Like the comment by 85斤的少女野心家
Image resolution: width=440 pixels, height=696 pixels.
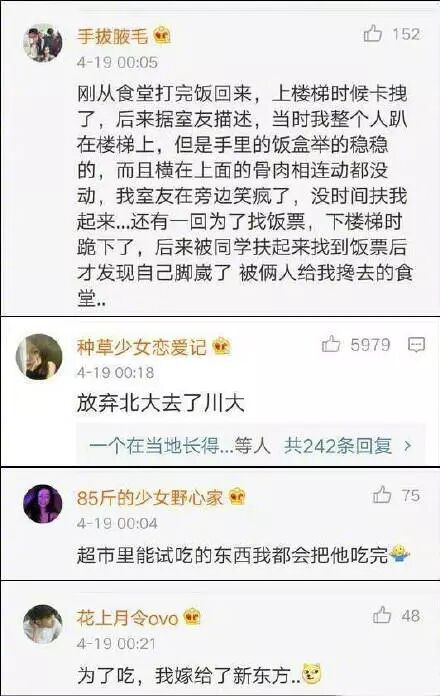pyautogui.click(x=381, y=494)
